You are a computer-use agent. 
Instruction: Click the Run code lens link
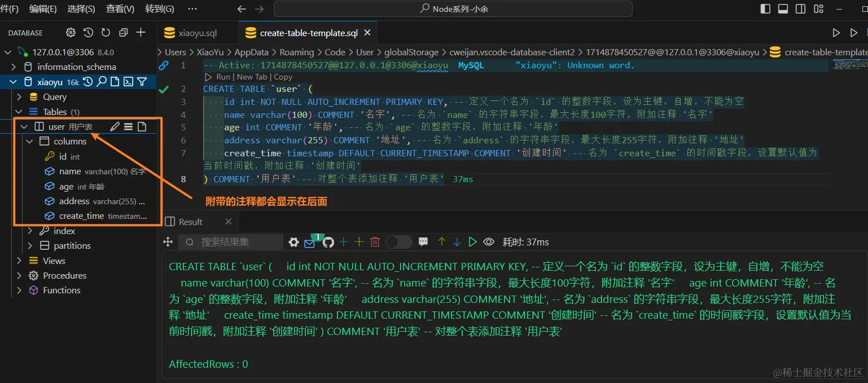223,77
